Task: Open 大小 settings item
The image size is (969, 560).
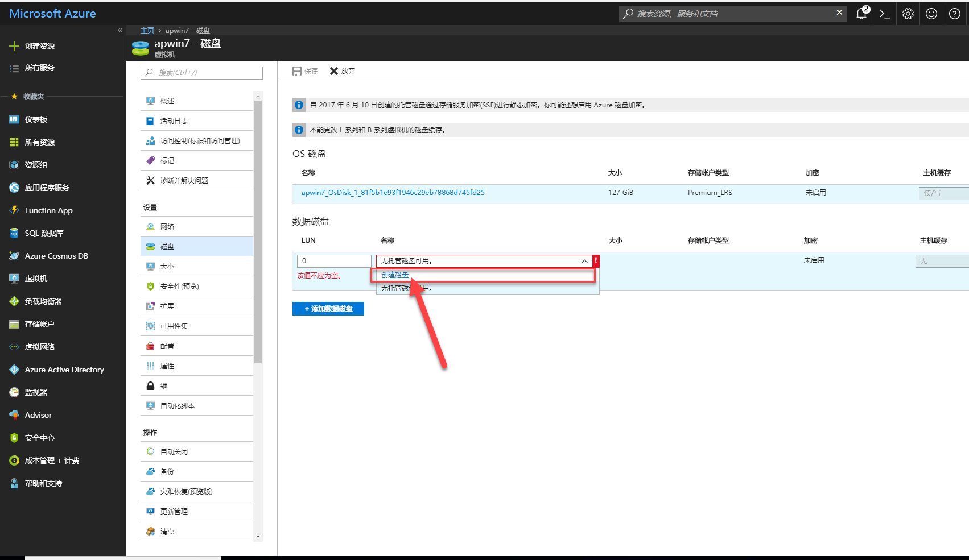Action: (197, 266)
